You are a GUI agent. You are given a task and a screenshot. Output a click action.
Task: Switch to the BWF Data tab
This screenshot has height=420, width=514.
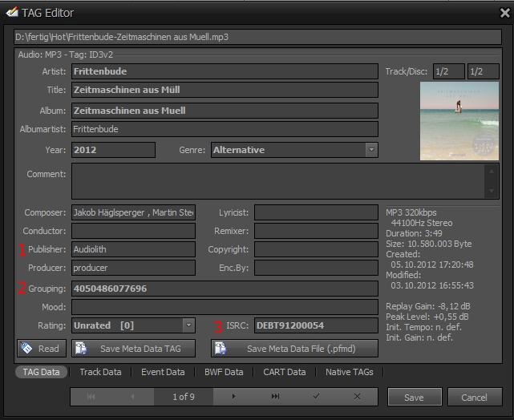point(224,372)
